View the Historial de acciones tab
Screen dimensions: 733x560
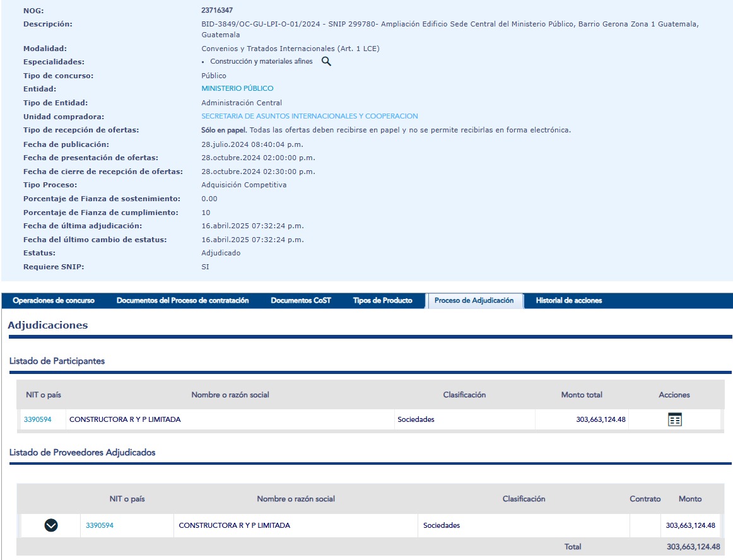click(568, 301)
